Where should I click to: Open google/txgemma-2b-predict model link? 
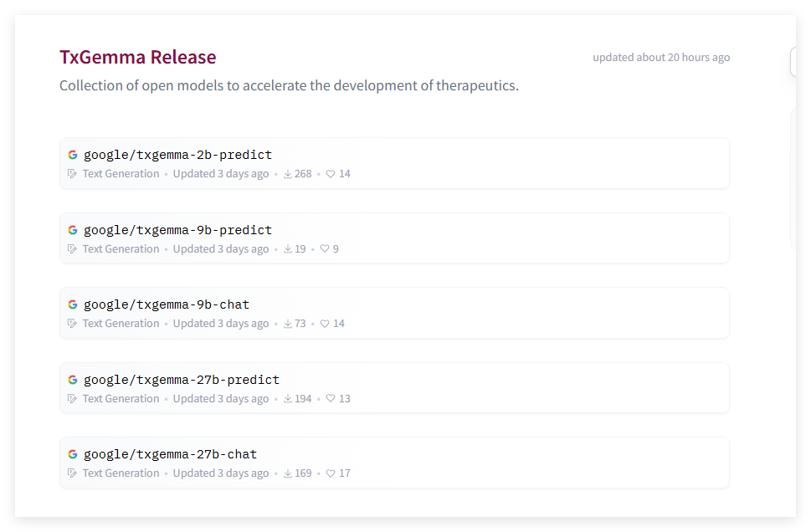[177, 155]
